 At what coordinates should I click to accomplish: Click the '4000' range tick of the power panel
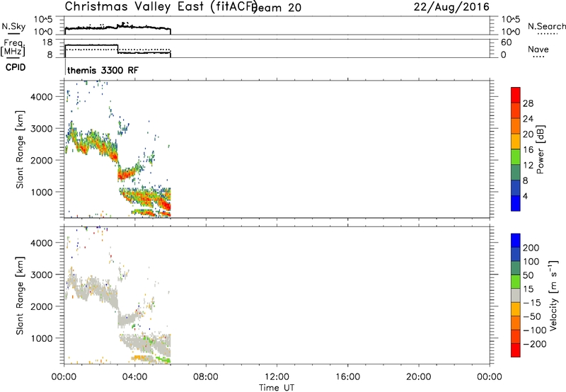coord(42,97)
